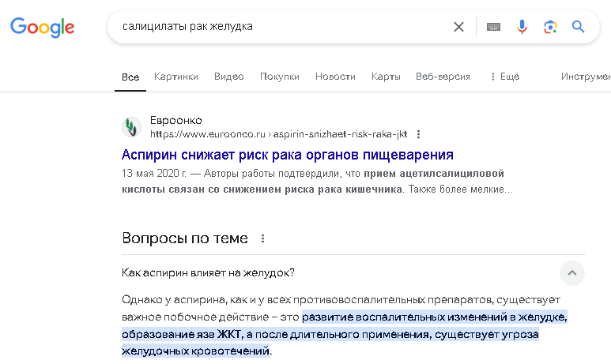Clear the search query with the X icon
Image resolution: width=611 pixels, height=364 pixels.
458,27
